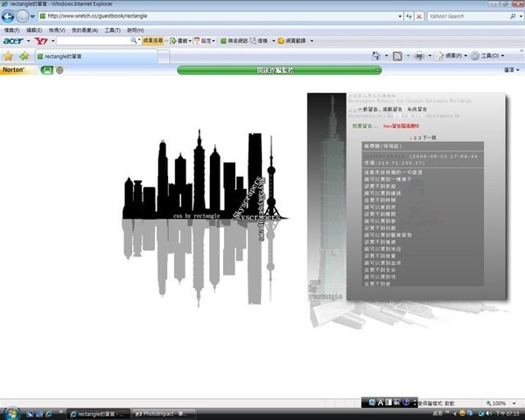Open a new blank tab
This screenshot has width=525, height=420.
click(x=164, y=56)
